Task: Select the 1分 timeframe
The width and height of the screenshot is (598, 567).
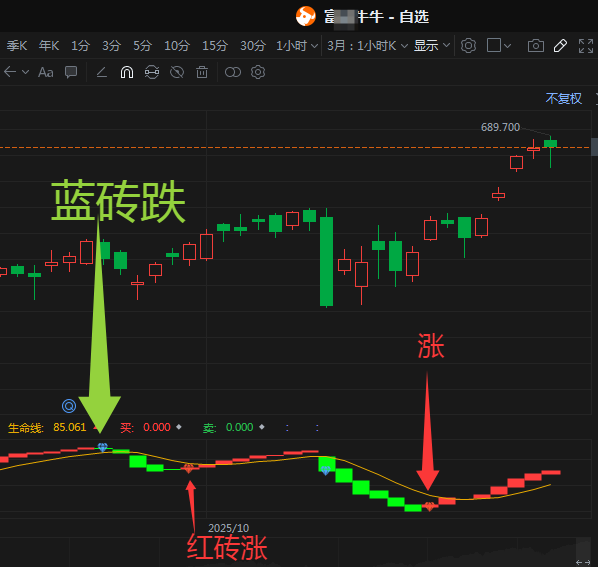Action: click(80, 46)
